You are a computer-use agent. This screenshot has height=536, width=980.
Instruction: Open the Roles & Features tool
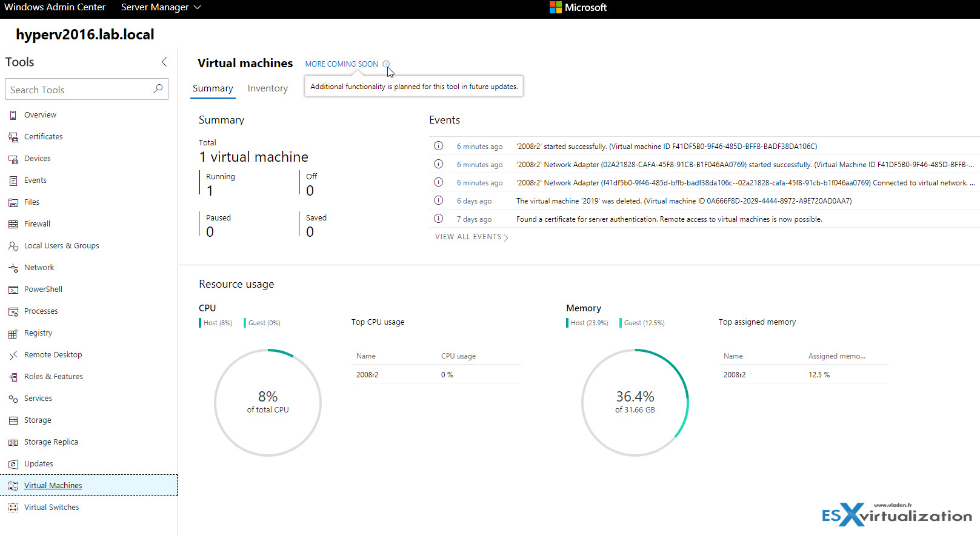tap(53, 377)
